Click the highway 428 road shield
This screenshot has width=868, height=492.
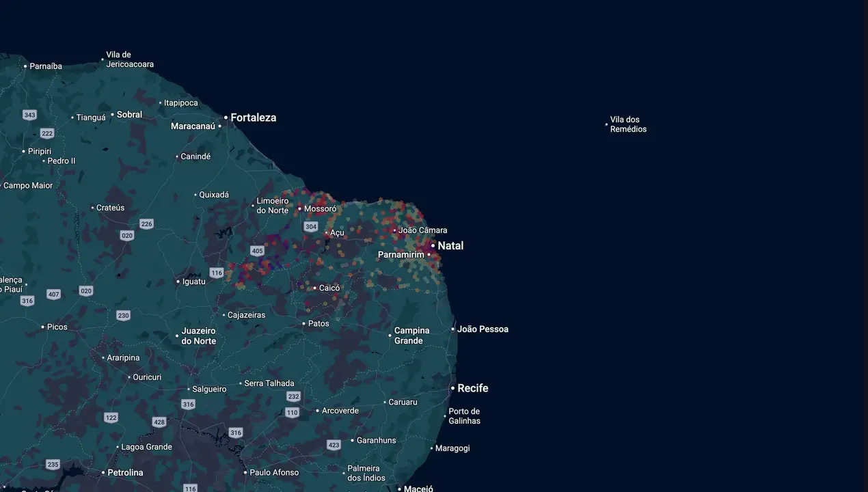click(159, 422)
